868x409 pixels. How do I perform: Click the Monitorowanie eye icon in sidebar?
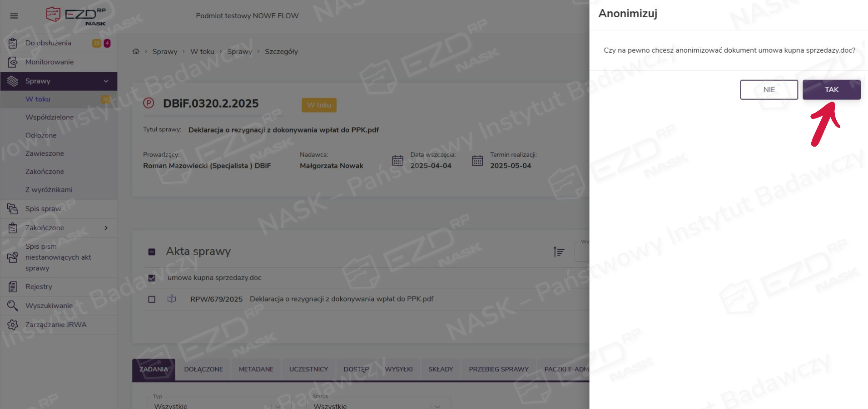(13, 62)
